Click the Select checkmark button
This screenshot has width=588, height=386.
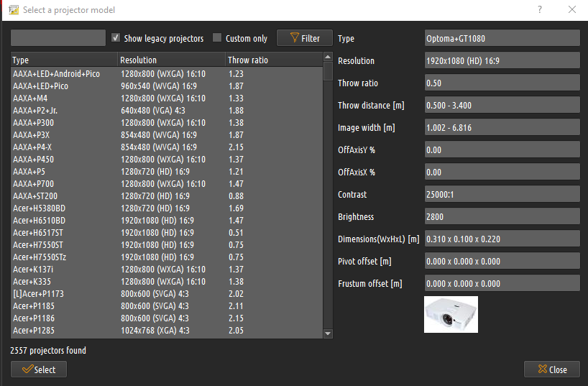coord(39,369)
